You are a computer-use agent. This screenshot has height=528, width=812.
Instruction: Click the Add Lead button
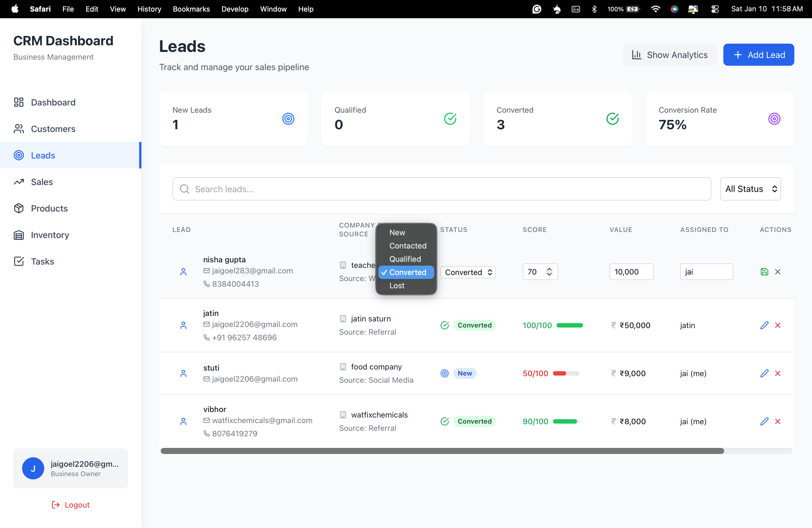click(759, 55)
